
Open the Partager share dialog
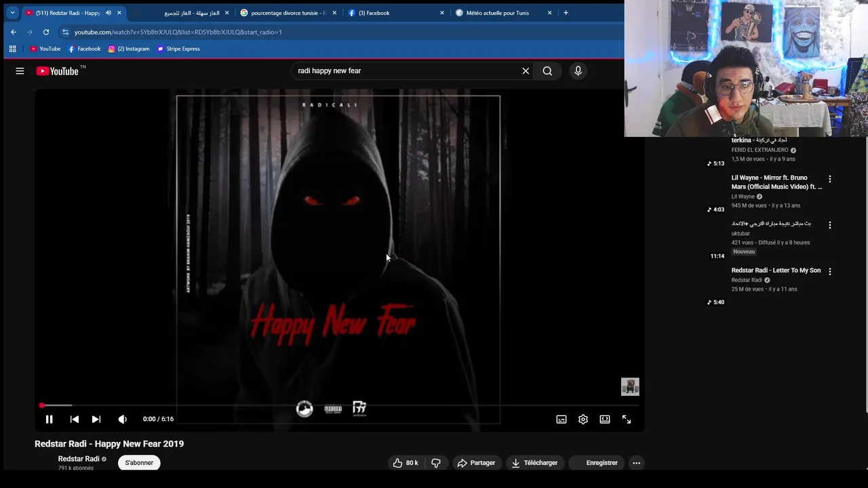point(476,463)
